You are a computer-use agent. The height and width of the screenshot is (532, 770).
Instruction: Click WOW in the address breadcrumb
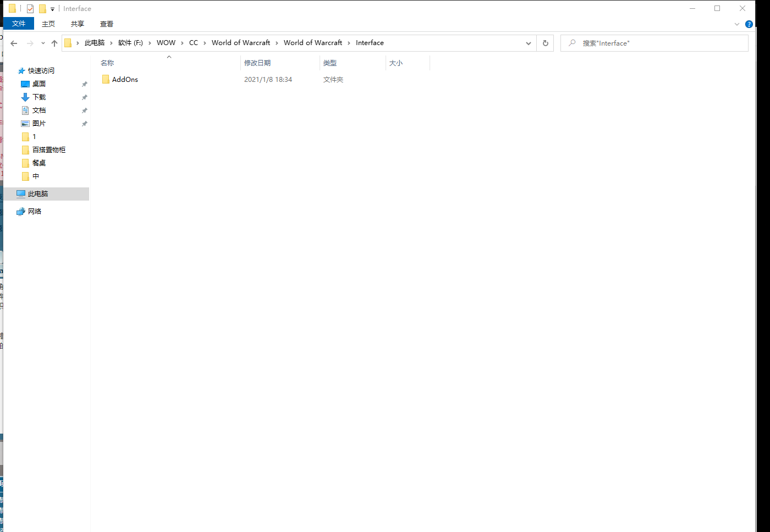166,43
